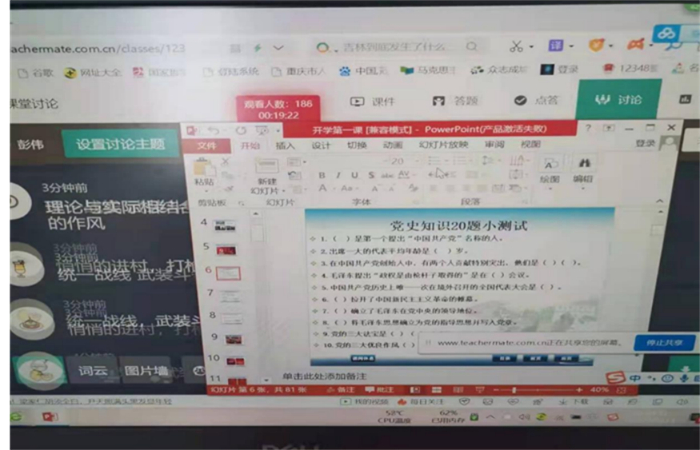Viewport: 700px width, 450px height.
Task: Select the 讨论 discussion tab
Action: coord(618,100)
